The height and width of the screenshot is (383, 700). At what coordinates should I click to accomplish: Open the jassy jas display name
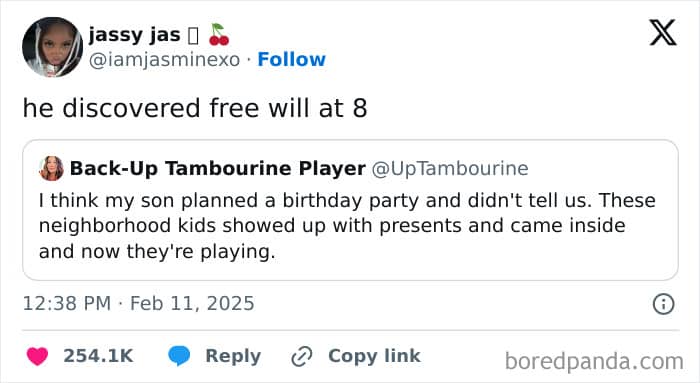(134, 35)
